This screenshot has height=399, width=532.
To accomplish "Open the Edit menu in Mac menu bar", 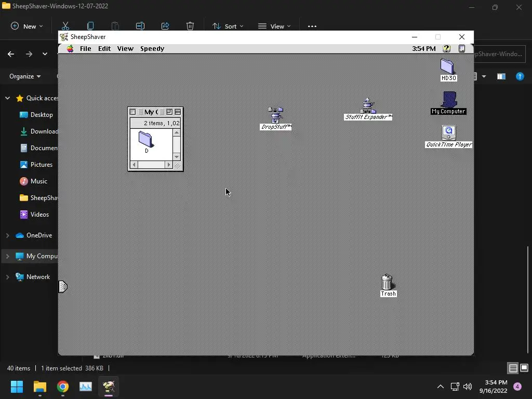I will (x=104, y=48).
